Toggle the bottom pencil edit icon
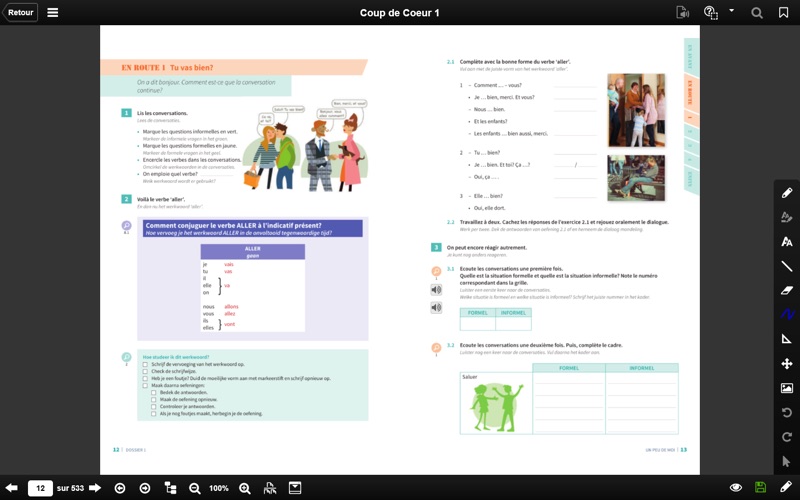Viewport: 800px width, 500px height. point(786,487)
